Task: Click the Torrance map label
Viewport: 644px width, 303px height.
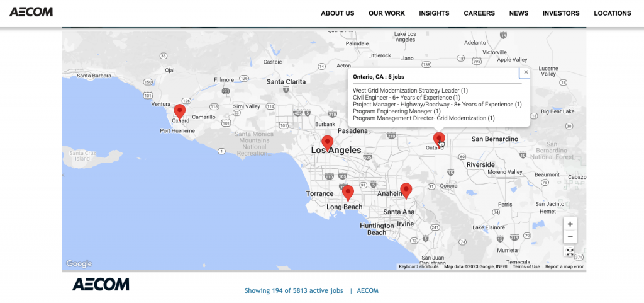Action: pyautogui.click(x=319, y=193)
